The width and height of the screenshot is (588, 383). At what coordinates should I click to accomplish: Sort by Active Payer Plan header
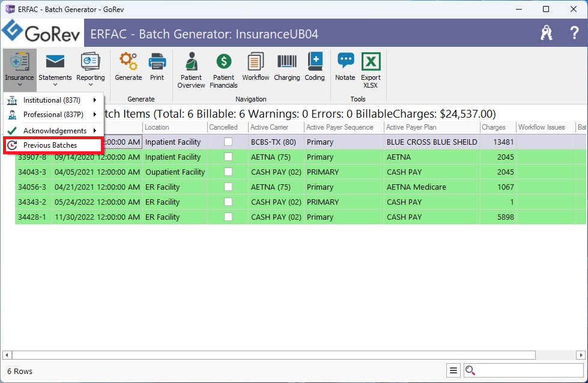432,127
